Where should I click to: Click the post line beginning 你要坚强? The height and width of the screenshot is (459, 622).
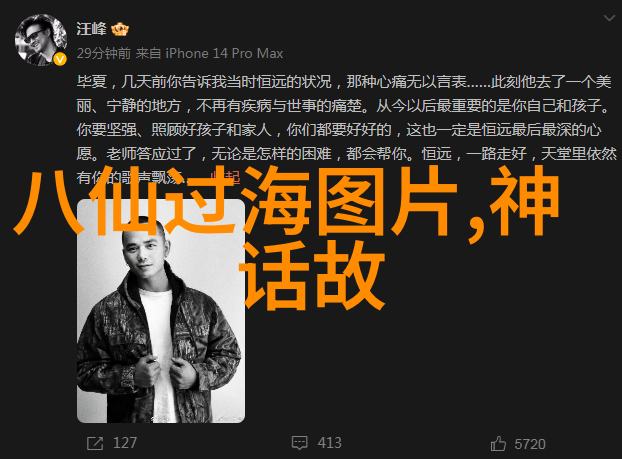tap(339, 130)
